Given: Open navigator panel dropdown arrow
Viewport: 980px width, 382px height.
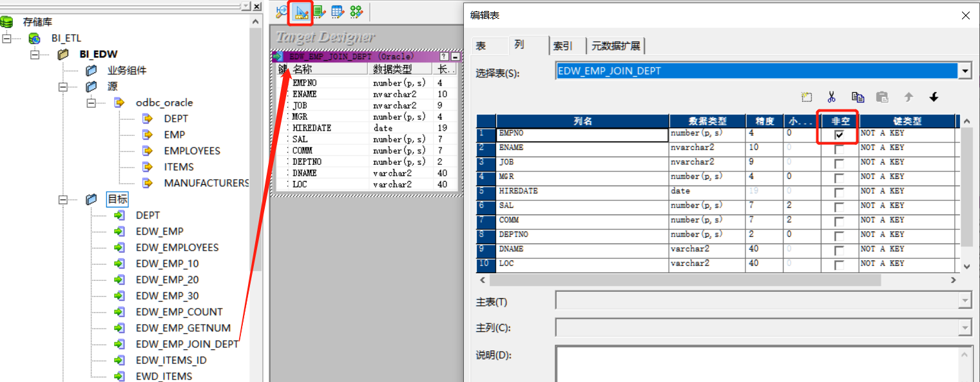Looking at the screenshot, I should 245,6.
